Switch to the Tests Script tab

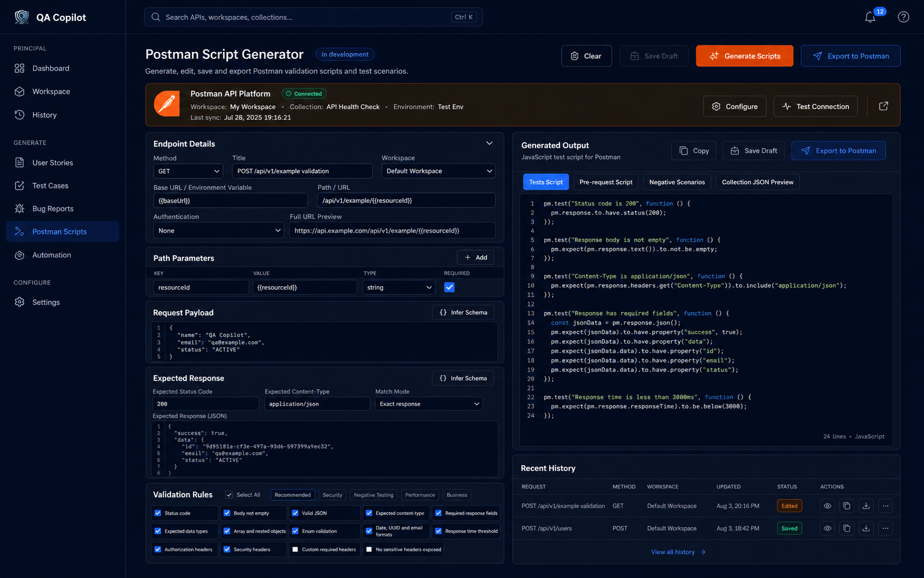pyautogui.click(x=546, y=182)
